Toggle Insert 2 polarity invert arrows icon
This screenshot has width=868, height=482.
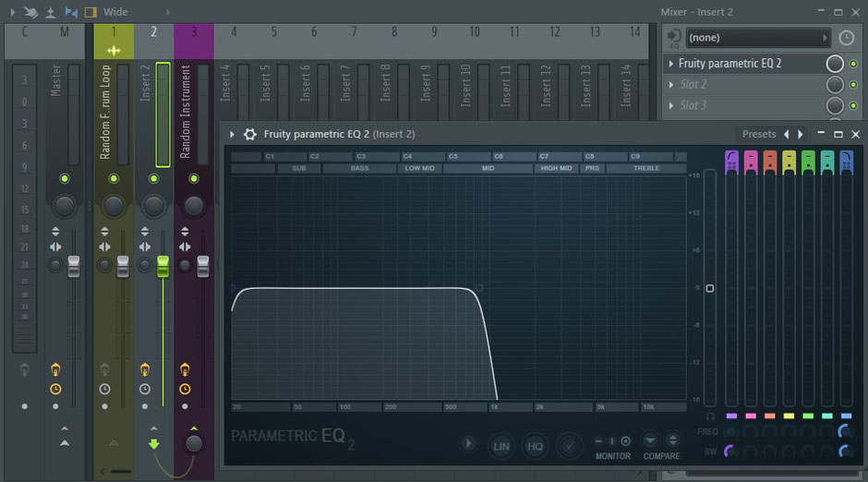coord(144,232)
